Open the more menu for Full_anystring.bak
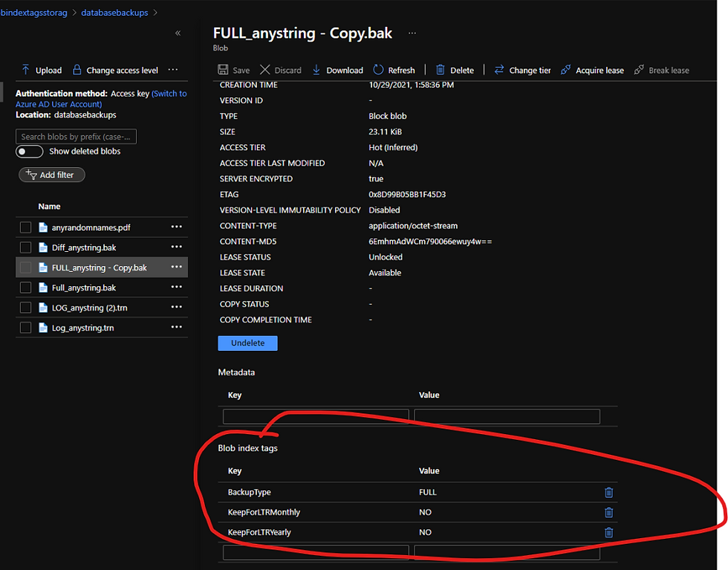This screenshot has height=570, width=728. coord(177,287)
